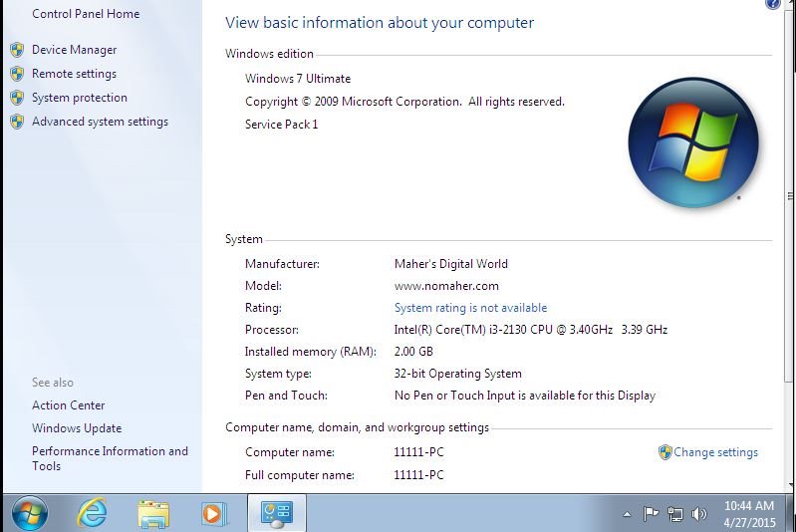Image resolution: width=796 pixels, height=532 pixels.
Task: Open System protection link
Action: [80, 98]
